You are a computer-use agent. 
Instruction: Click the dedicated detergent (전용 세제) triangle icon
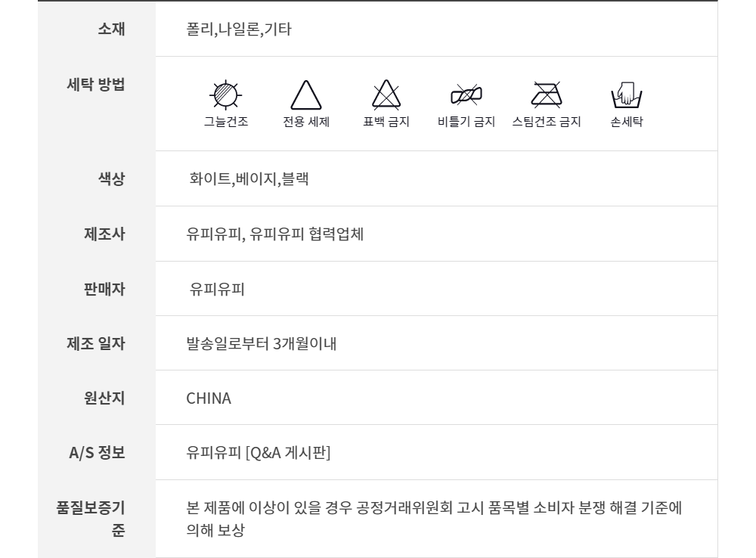click(306, 96)
